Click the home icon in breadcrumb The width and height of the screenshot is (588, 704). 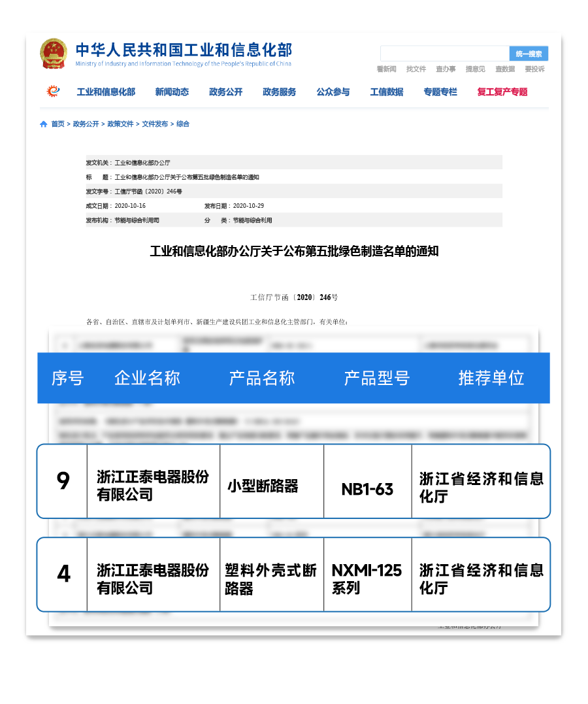coord(44,124)
